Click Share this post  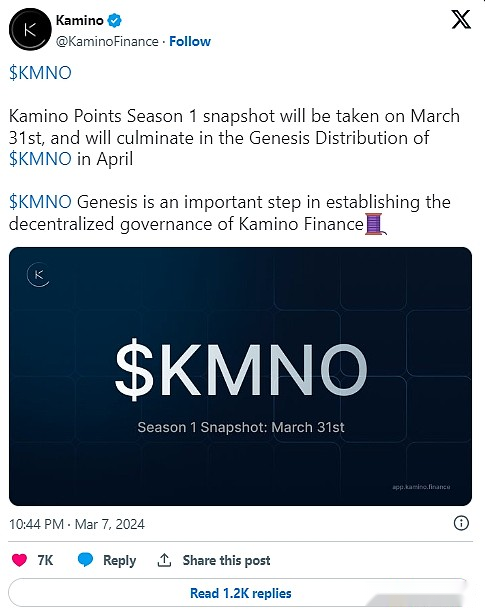(x=226, y=560)
